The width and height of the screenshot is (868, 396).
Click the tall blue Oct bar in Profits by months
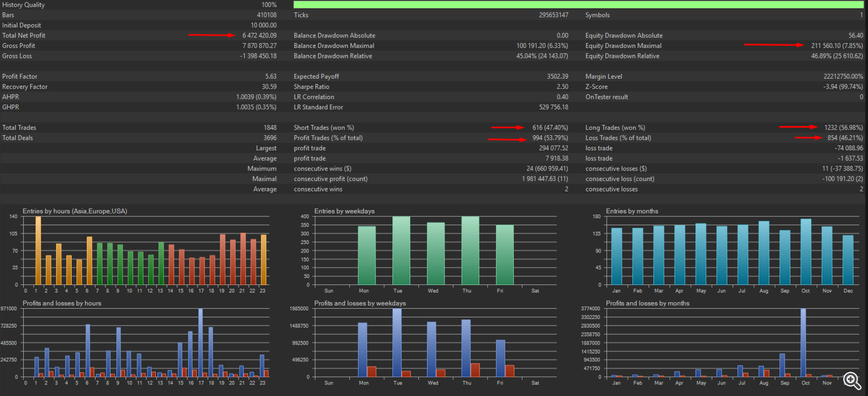coord(803,343)
